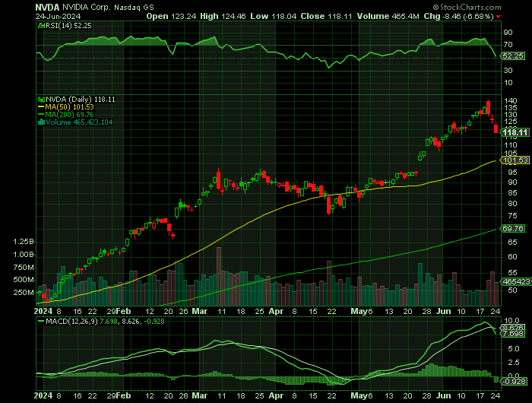Click the date '24-Jun-2024' in the header
Image resolution: width=532 pixels, height=403 pixels.
(58, 16)
